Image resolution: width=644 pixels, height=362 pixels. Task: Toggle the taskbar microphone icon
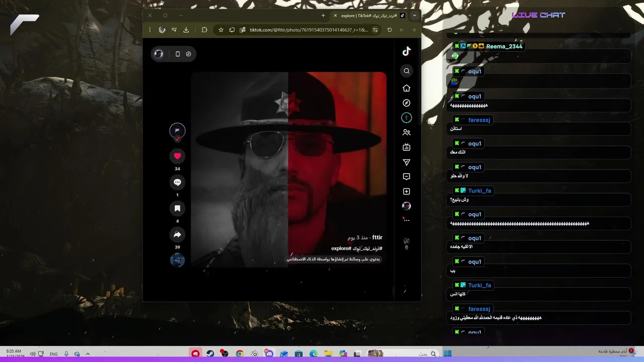click(65, 354)
